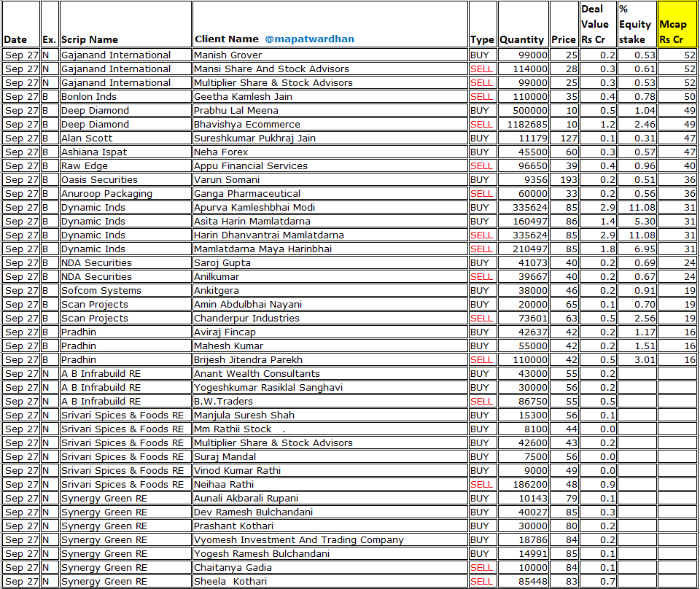The image size is (700, 589).
Task: Select the 11.08 stake in Apurva row
Action: click(637, 207)
